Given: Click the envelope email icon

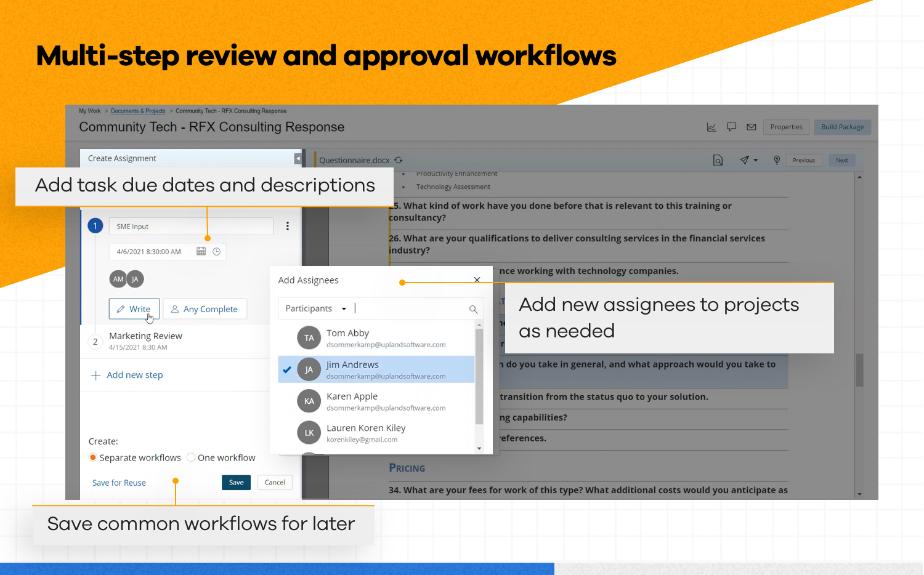Looking at the screenshot, I should coord(751,127).
